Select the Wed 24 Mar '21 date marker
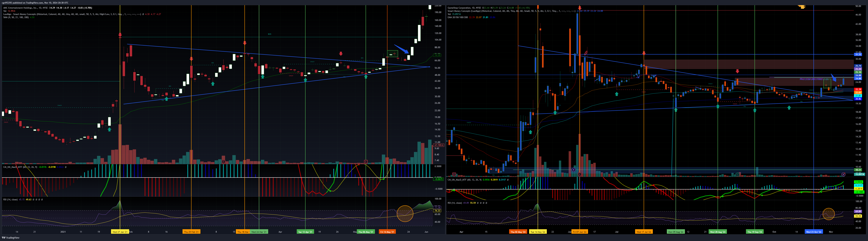 [259, 232]
